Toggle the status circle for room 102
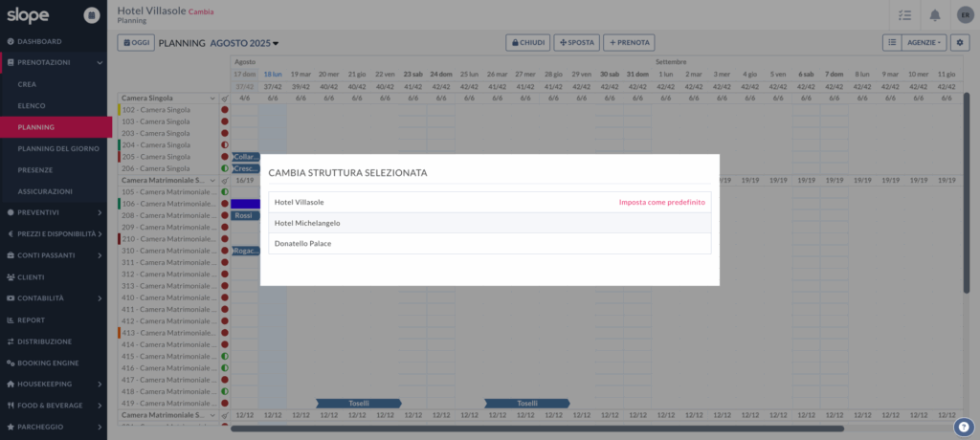This screenshot has height=440, width=980. [x=224, y=110]
